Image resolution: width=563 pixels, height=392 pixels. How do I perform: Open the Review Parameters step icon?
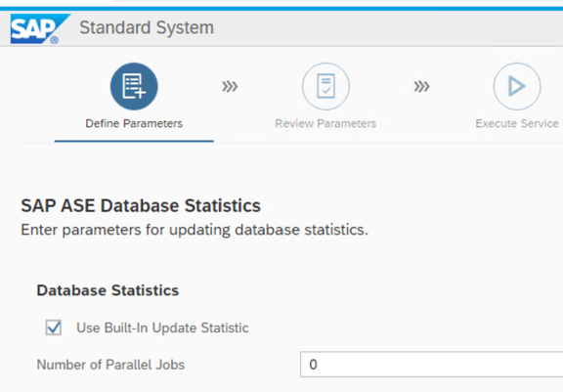325,86
